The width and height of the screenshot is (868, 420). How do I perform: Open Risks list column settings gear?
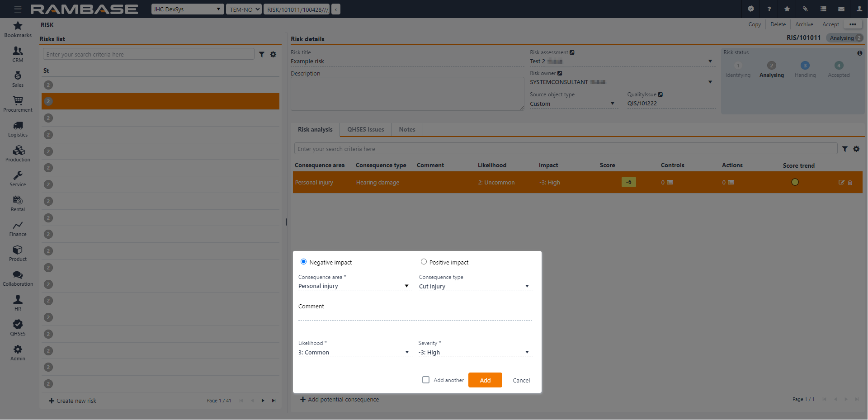[273, 55]
